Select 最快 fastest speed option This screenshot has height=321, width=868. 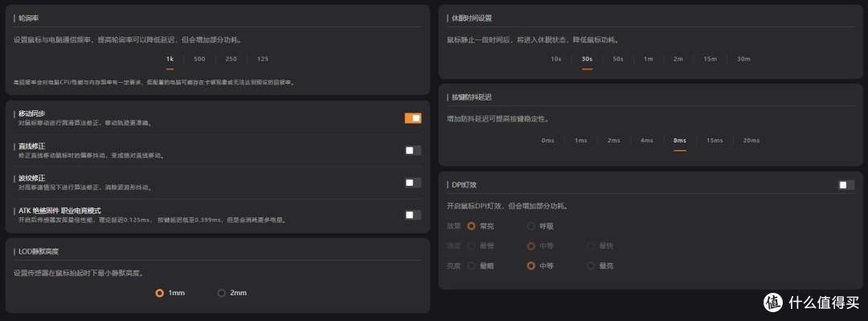point(600,245)
